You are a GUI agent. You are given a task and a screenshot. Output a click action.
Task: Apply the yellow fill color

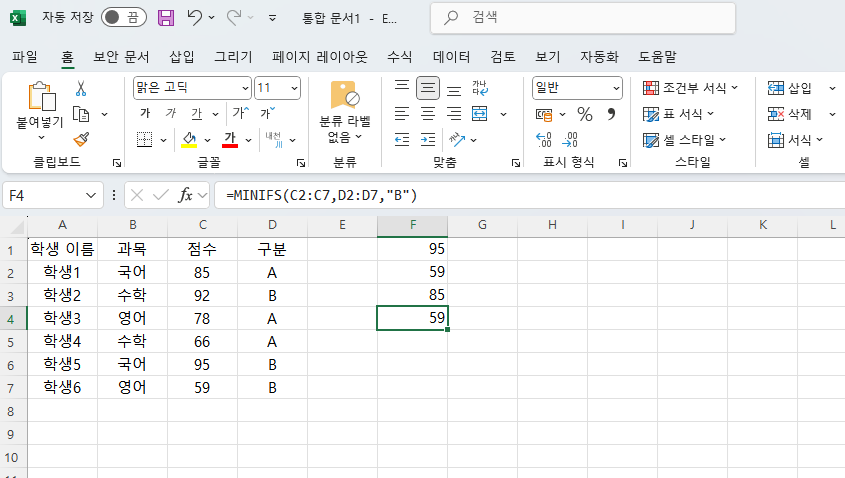pos(189,139)
